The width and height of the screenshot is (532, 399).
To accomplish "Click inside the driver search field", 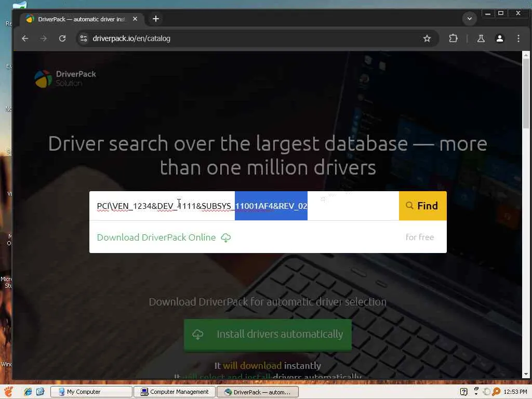I will pyautogui.click(x=244, y=206).
